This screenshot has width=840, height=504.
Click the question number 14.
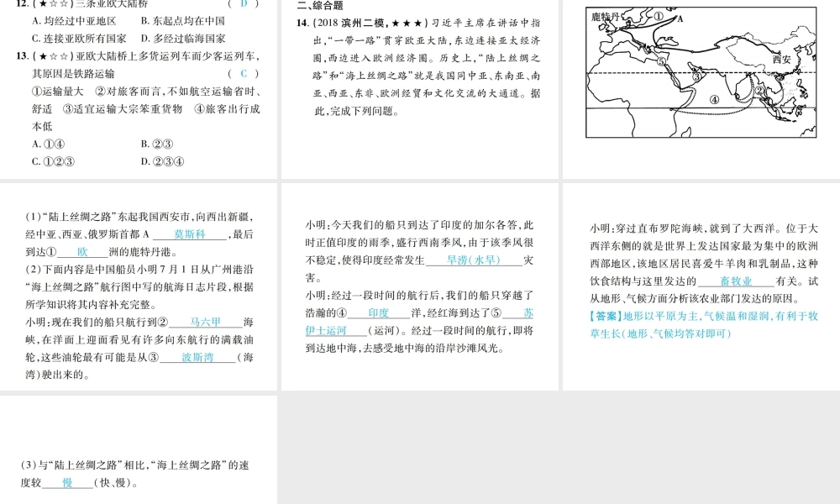(x=302, y=23)
